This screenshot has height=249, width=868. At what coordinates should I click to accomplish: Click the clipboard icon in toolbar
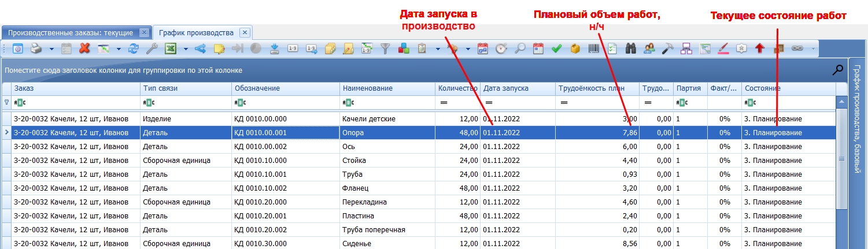[422, 49]
